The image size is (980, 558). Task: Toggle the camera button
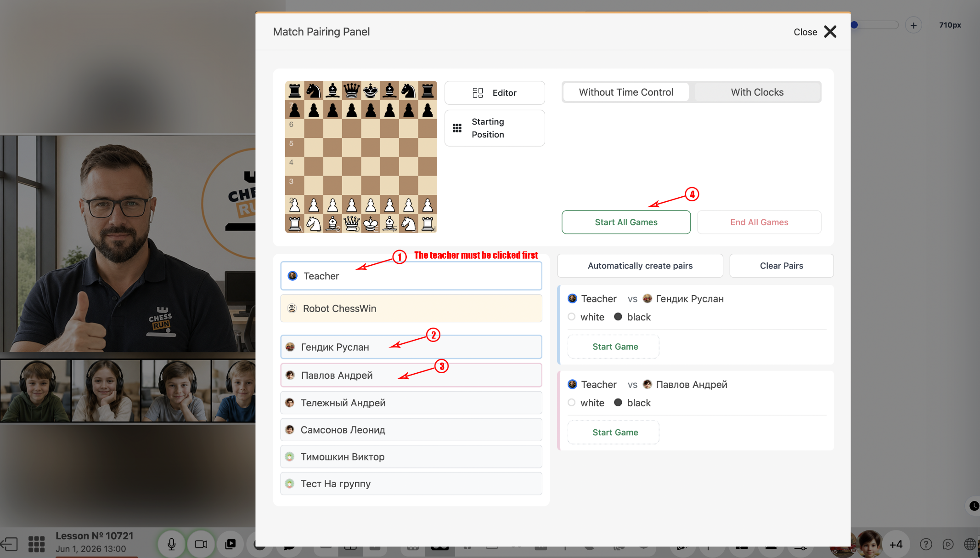(x=201, y=544)
